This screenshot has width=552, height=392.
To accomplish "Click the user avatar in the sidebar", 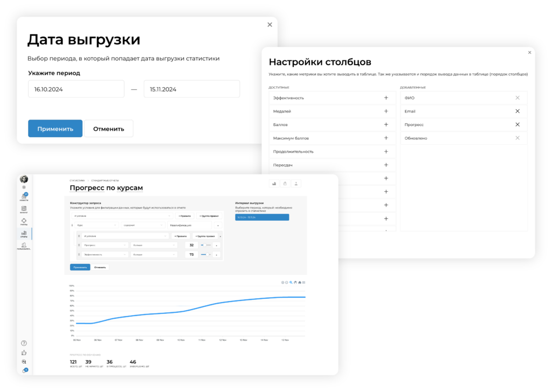I will [24, 179].
